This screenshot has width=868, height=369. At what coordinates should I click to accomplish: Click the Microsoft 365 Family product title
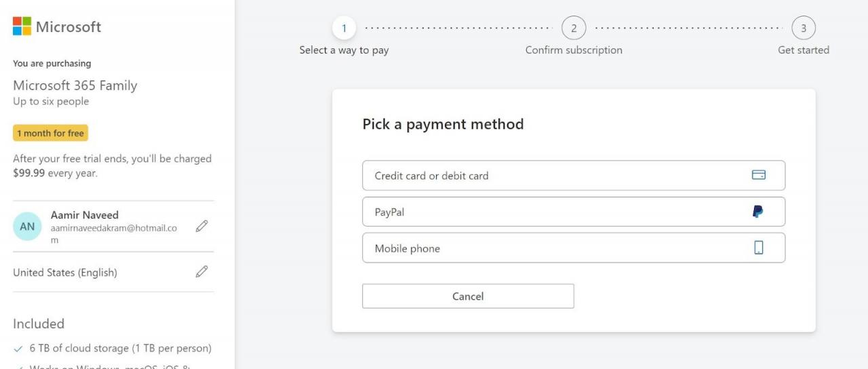click(x=75, y=85)
